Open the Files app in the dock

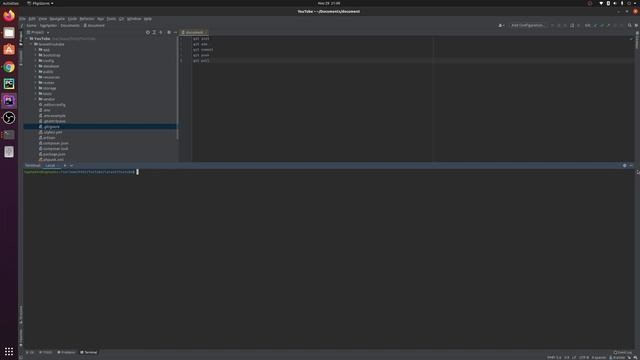click(9, 33)
